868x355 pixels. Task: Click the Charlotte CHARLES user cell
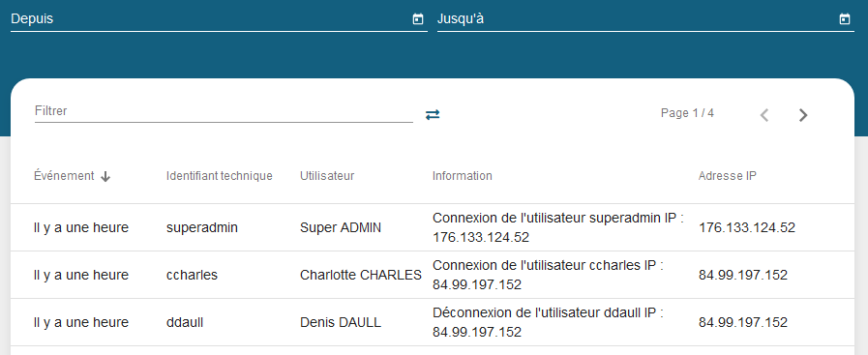(361, 275)
